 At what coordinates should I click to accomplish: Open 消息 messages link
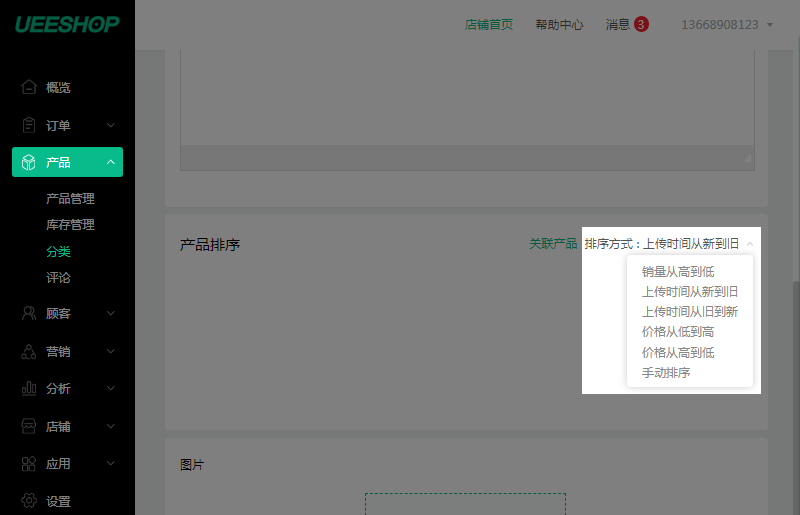pyautogui.click(x=617, y=24)
